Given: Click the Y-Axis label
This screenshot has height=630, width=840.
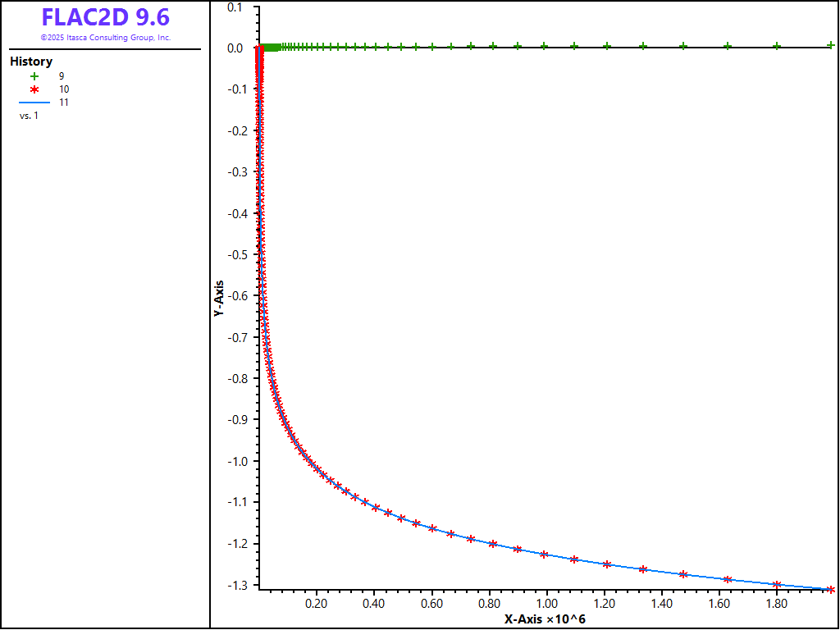Looking at the screenshot, I should click(x=219, y=299).
